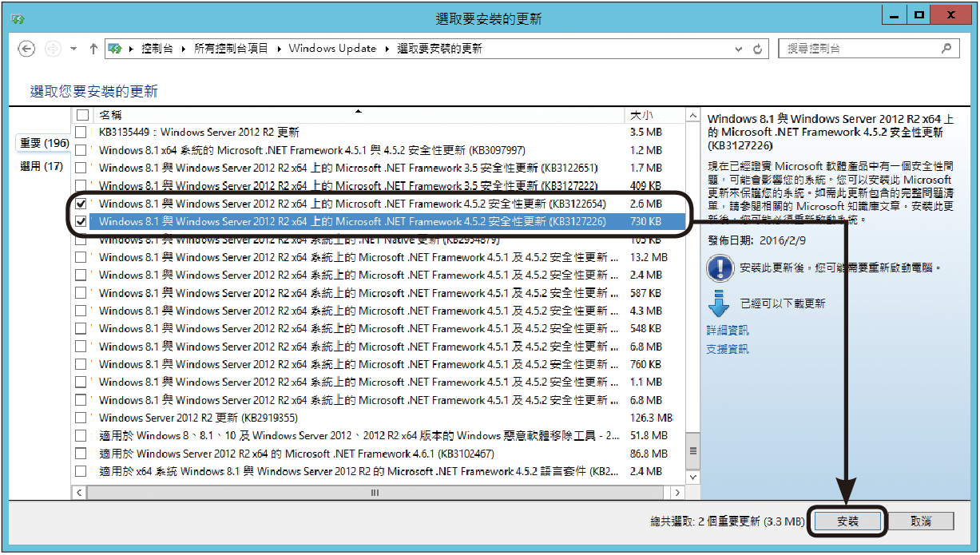
Task: Open the recent locations dropdown arrow
Action: click(x=73, y=49)
